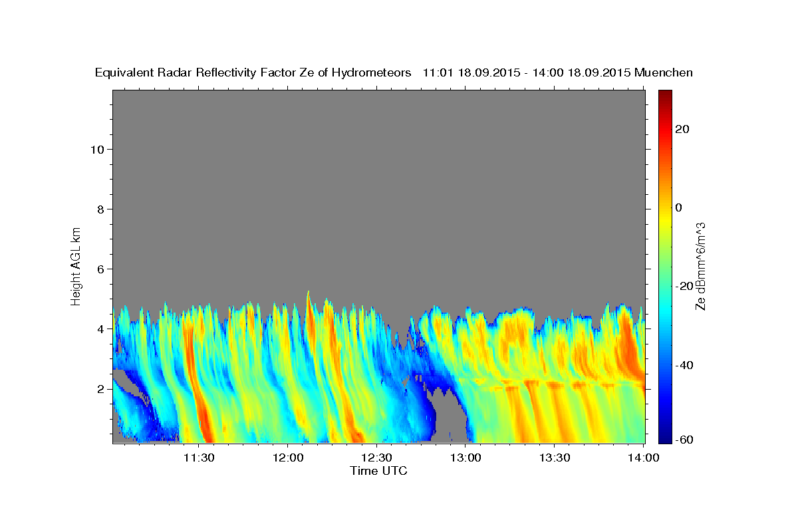
Task: Click the '11:30' time tick label
Action: pos(198,458)
